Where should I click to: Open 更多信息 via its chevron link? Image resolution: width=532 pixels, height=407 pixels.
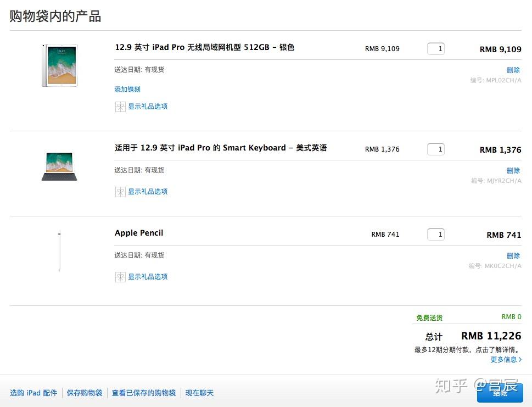[x=505, y=359]
